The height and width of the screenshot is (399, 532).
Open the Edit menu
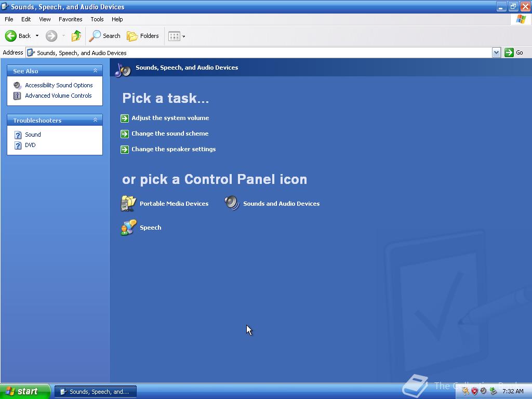(x=26, y=19)
